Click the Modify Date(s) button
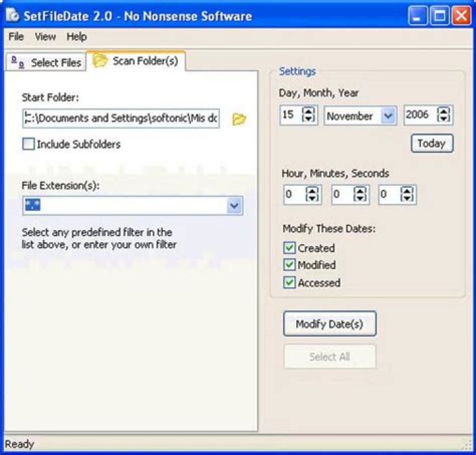The image size is (476, 455). pyautogui.click(x=330, y=324)
